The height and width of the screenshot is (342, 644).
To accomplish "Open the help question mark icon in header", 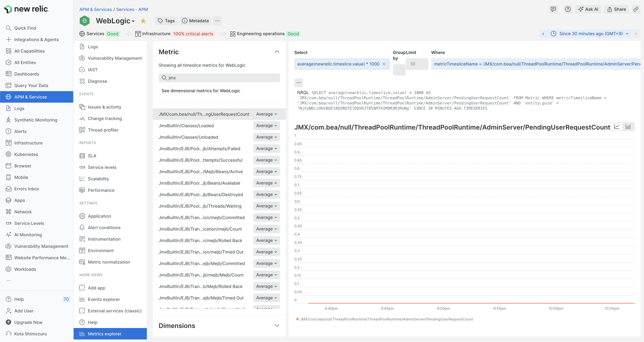I will pyautogui.click(x=568, y=9).
